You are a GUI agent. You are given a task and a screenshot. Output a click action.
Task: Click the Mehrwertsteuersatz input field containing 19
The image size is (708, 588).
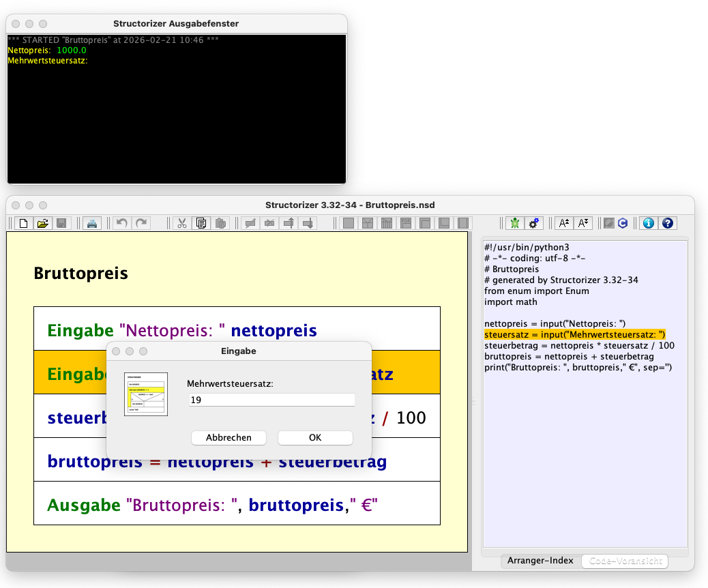(272, 400)
